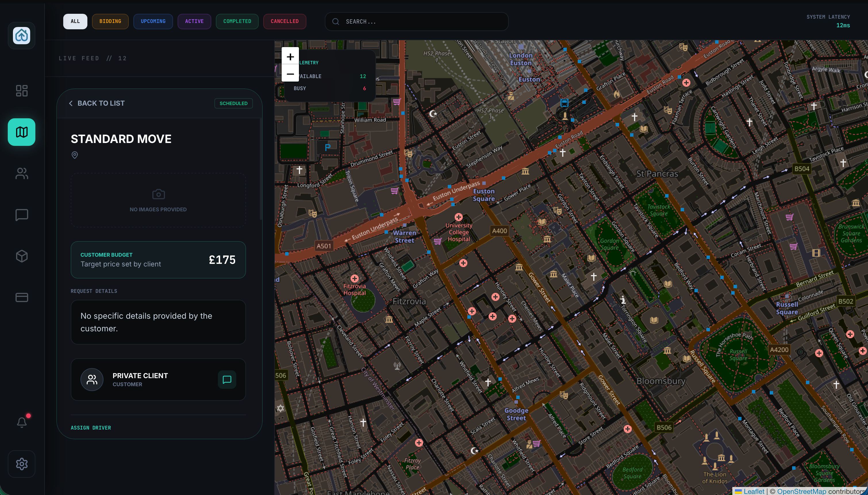Image resolution: width=868 pixels, height=495 pixels.
Task: Zoom out on the map
Action: pyautogui.click(x=290, y=74)
